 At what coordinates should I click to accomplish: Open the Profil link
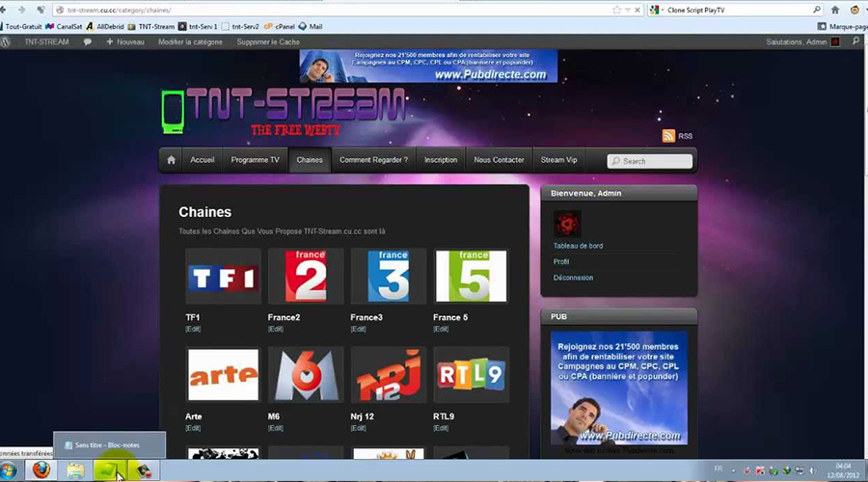(561, 262)
